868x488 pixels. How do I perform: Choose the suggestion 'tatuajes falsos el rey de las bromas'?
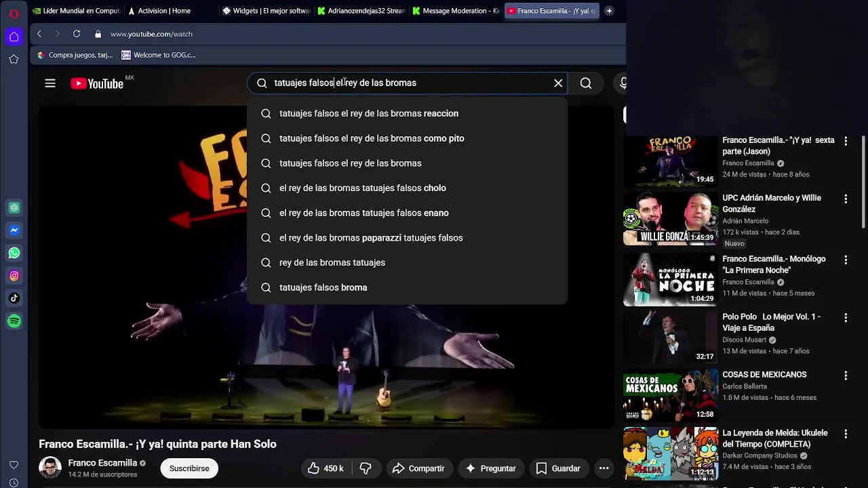(x=407, y=163)
